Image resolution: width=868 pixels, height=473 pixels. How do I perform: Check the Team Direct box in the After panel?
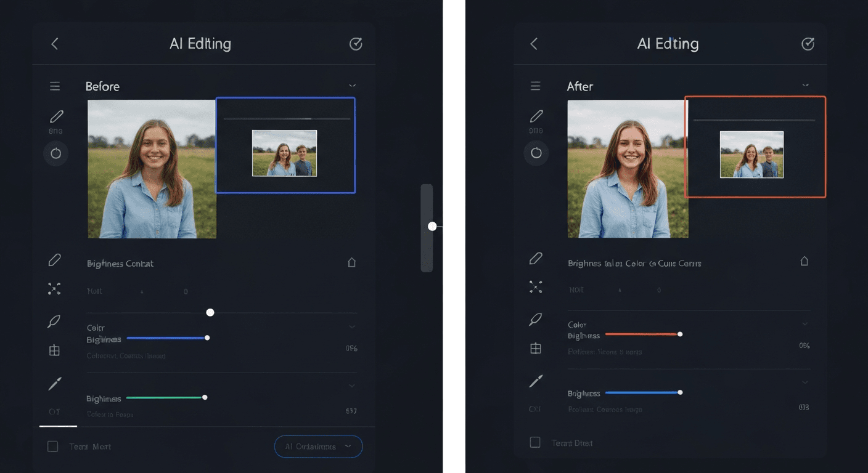534,442
